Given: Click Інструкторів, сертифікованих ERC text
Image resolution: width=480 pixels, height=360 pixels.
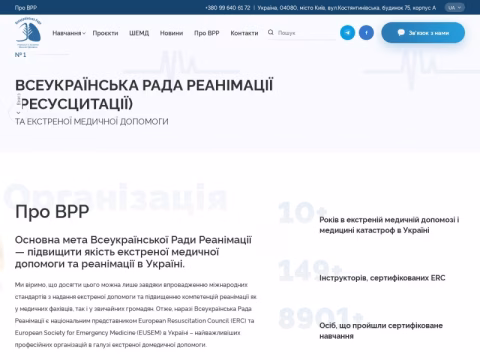Looking at the screenshot, I should tap(382, 278).
